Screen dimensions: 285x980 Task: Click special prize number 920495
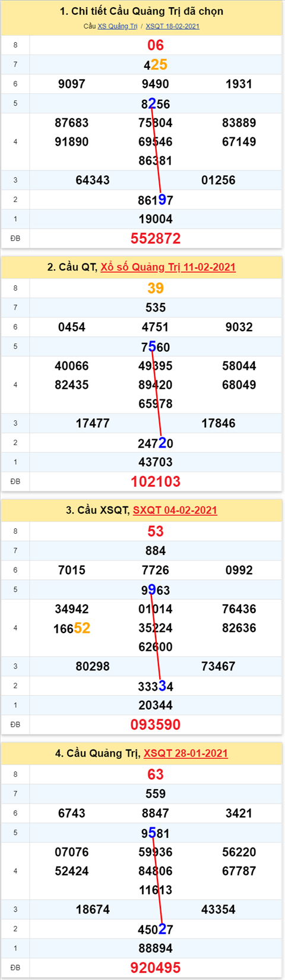click(156, 968)
